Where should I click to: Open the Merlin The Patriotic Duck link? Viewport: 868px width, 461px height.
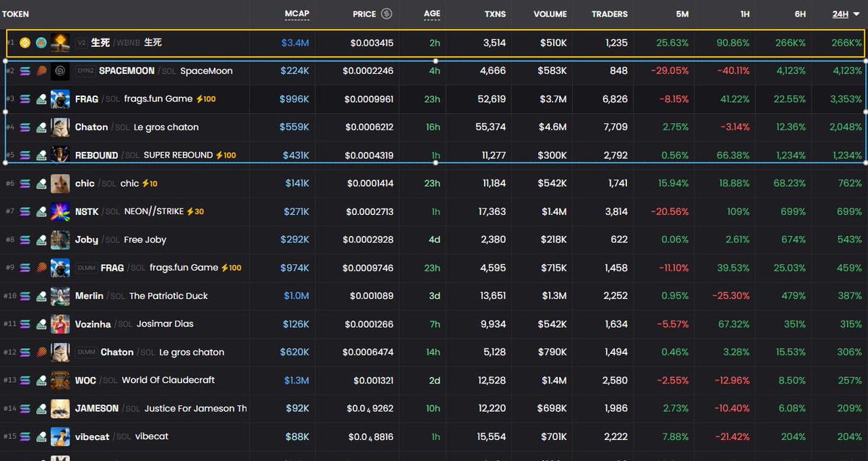142,296
